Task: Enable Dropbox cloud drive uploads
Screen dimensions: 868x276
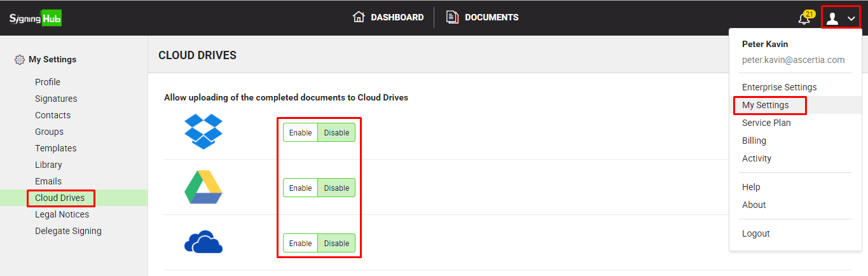Action: point(300,133)
